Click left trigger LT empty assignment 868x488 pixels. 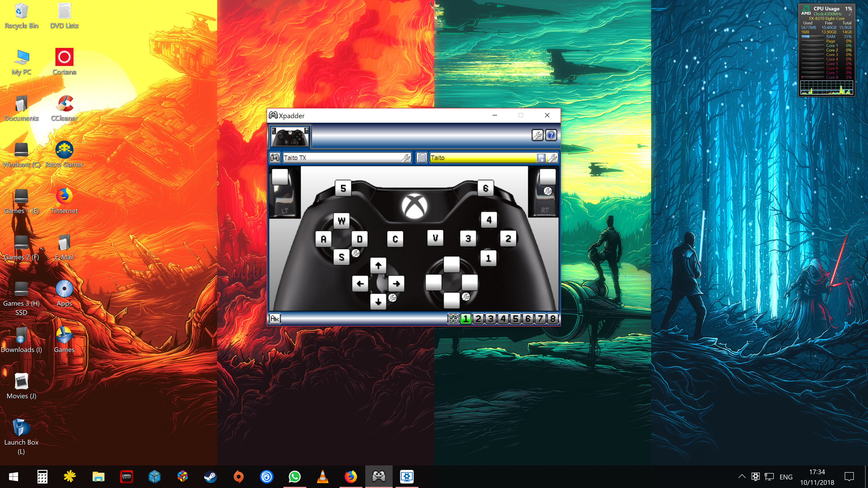coord(280,177)
